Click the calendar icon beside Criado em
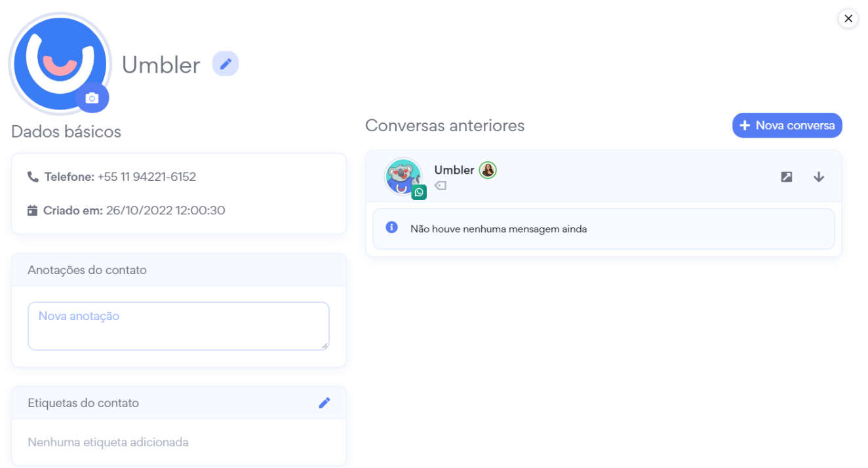 click(x=33, y=211)
